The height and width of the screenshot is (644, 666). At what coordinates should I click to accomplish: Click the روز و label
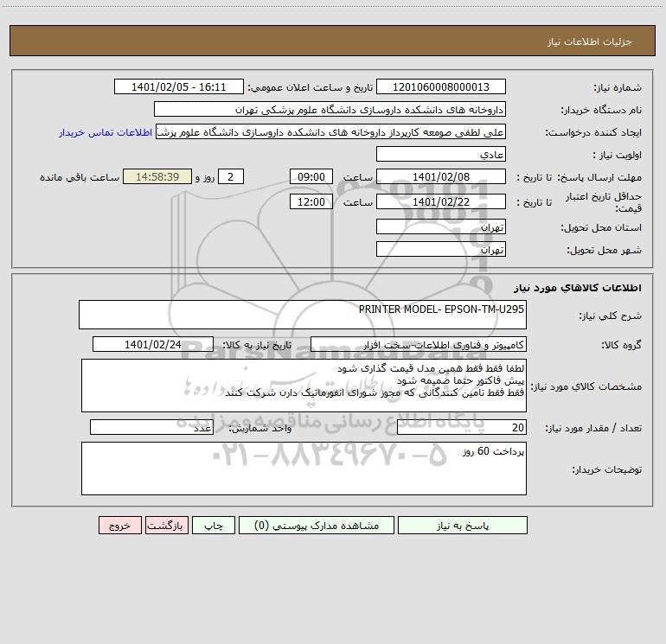(205, 177)
